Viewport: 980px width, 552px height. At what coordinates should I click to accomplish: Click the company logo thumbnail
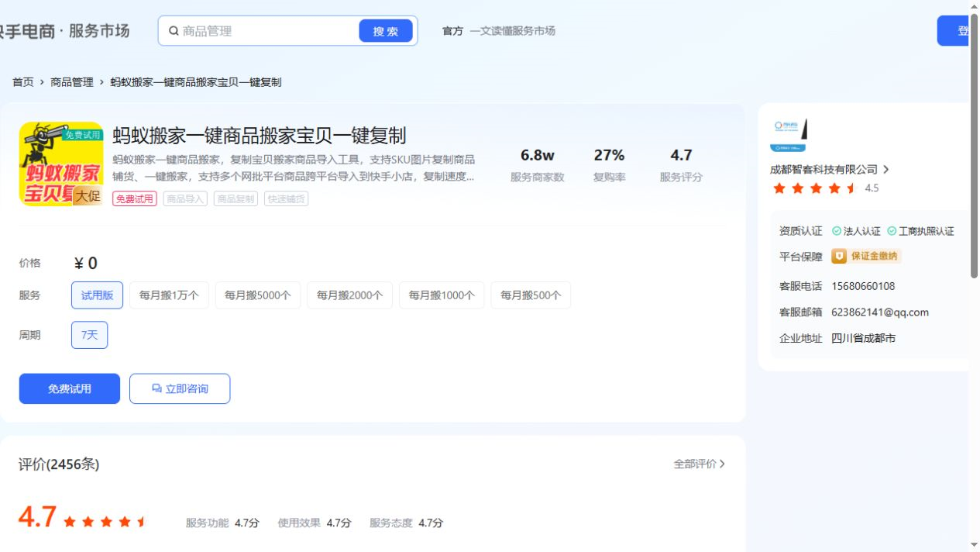789,135
